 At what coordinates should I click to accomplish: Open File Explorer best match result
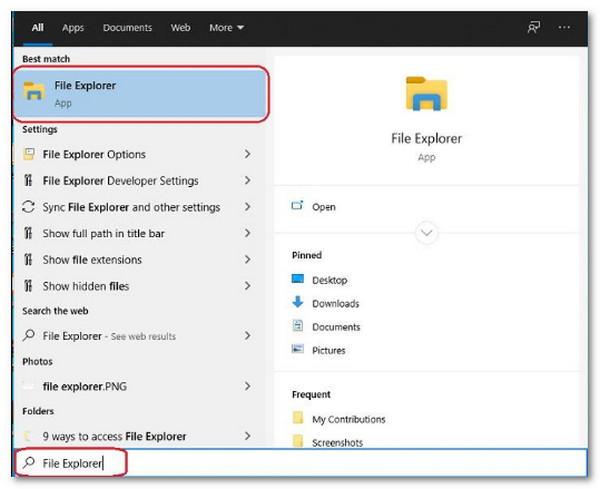[140, 94]
